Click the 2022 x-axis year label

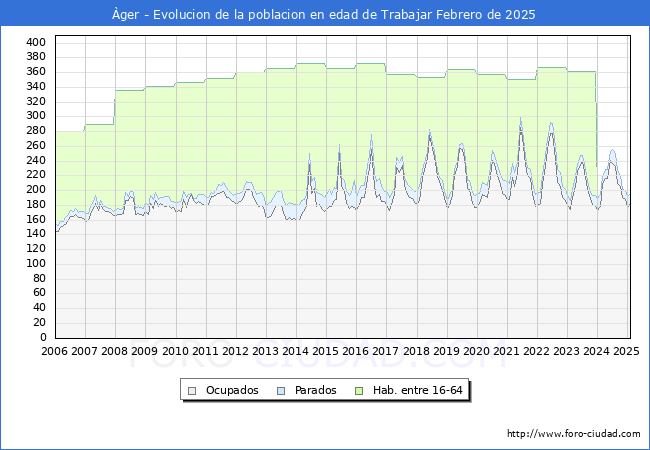coord(537,351)
